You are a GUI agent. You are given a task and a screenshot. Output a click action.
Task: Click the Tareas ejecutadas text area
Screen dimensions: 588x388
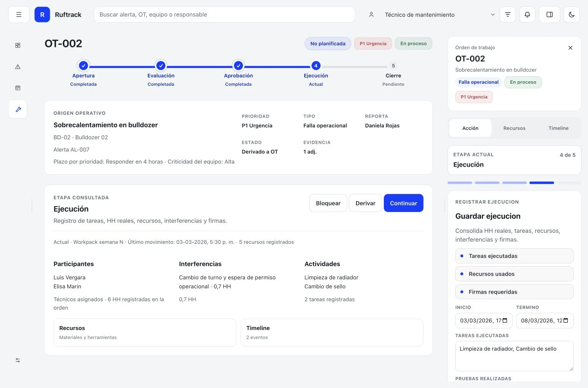point(514,356)
